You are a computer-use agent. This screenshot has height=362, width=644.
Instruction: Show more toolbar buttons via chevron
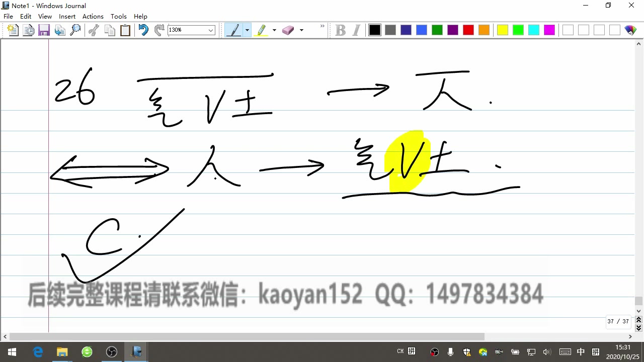click(323, 27)
